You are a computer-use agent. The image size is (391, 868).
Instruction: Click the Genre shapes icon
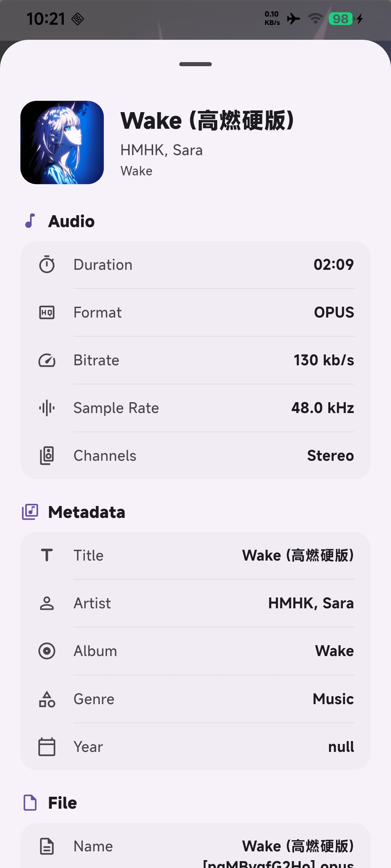pyautogui.click(x=47, y=699)
